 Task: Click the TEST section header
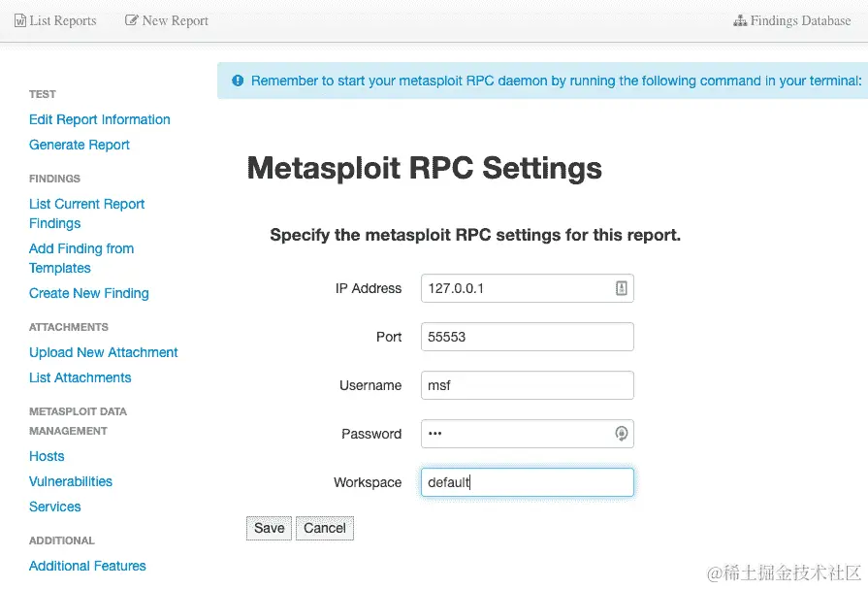(x=43, y=94)
